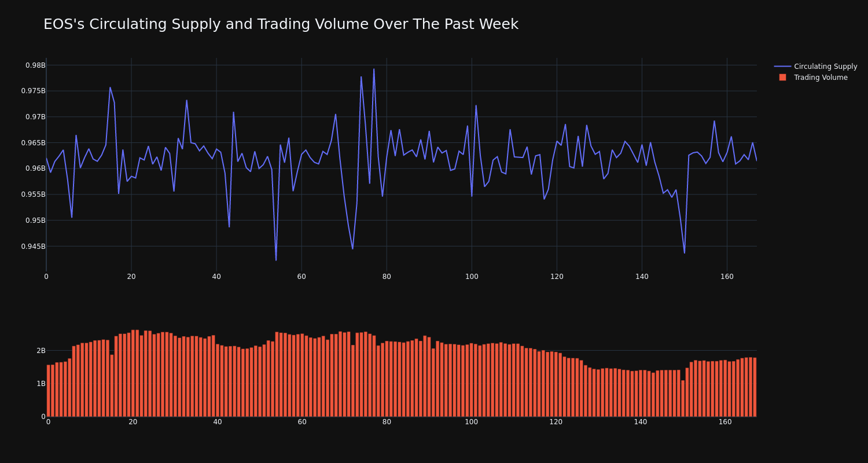Viewport: 868px width, 463px height.
Task: Toggle the Circulating Supply legend entry
Action: tap(815, 67)
